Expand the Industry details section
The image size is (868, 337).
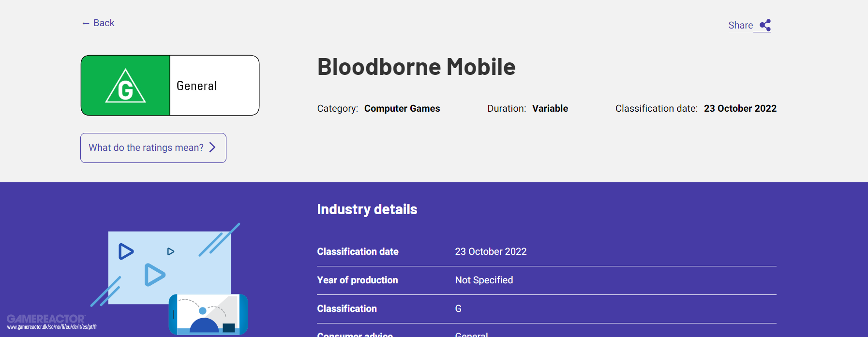367,209
